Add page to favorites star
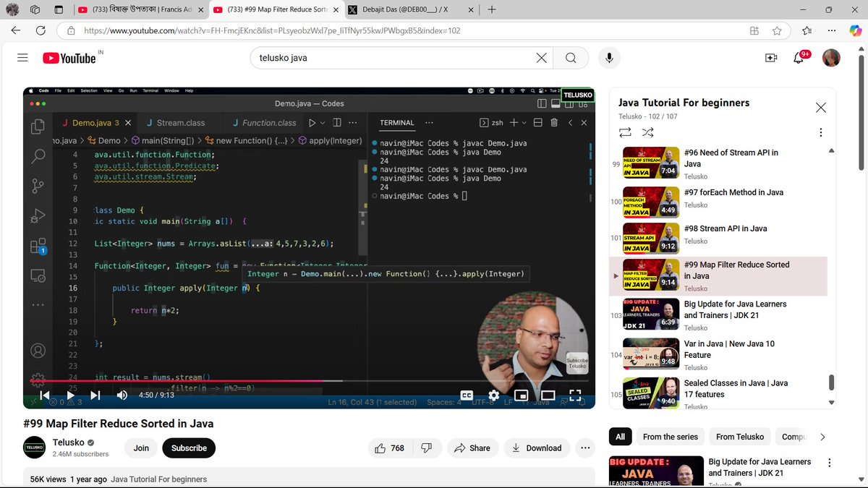The width and height of the screenshot is (868, 488). point(777,31)
